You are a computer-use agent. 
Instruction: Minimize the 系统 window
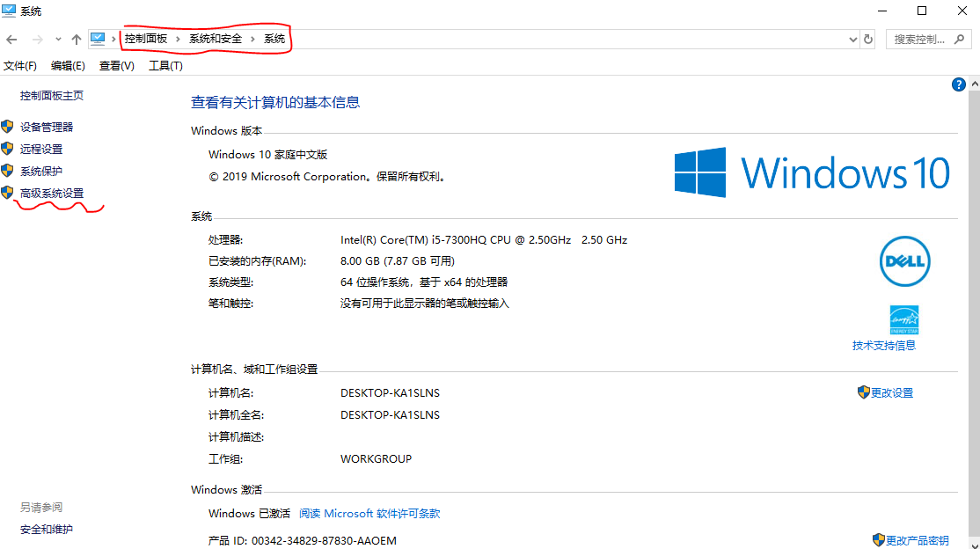(x=881, y=11)
